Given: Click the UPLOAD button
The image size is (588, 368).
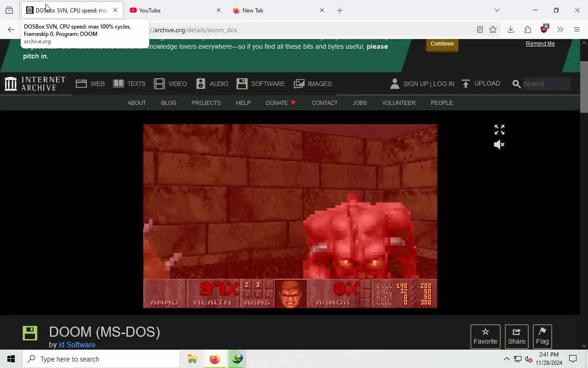Looking at the screenshot, I should pyautogui.click(x=481, y=84).
